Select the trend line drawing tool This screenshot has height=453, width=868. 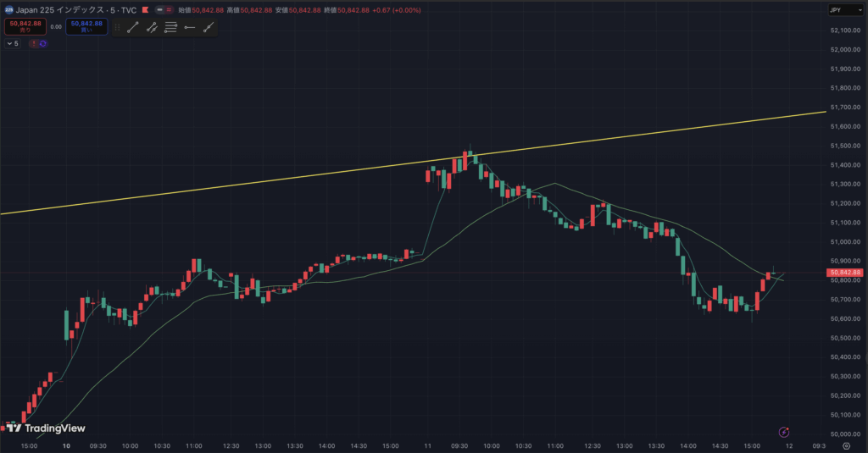point(133,27)
